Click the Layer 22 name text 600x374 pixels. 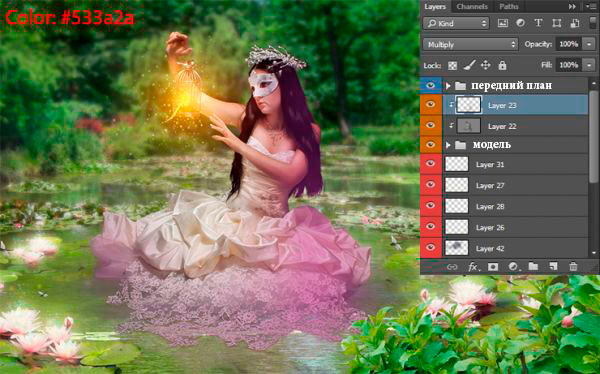[x=502, y=126]
